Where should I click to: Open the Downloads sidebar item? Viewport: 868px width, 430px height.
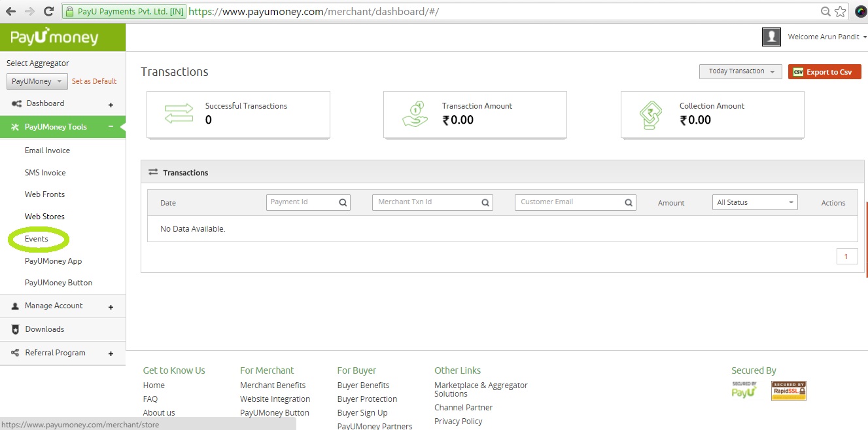tap(63, 329)
